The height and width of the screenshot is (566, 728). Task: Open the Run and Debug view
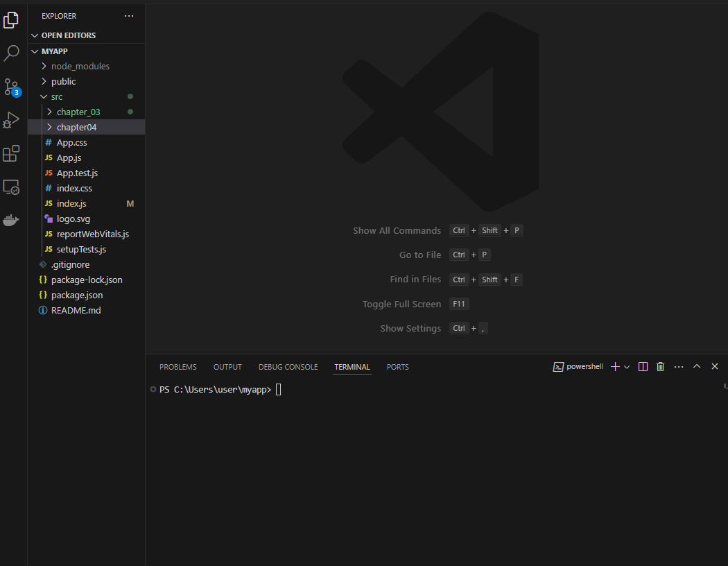(11, 120)
